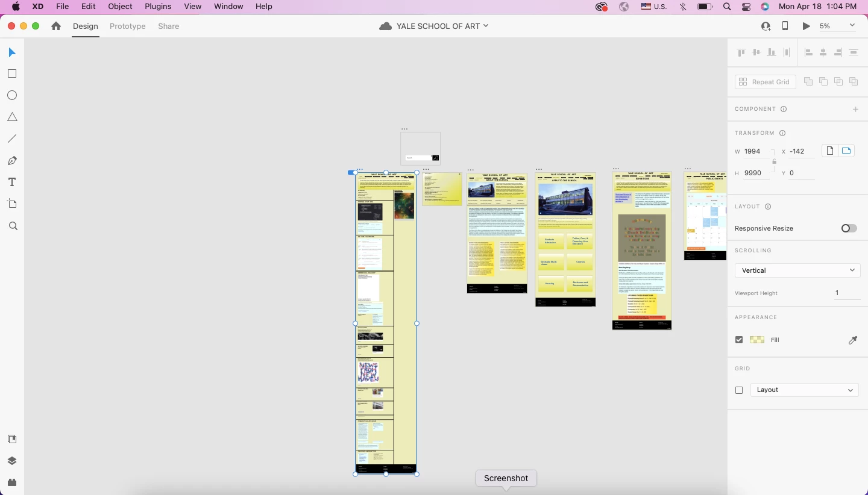This screenshot has height=495, width=868.
Task: Click the Repeat Grid button
Action: coord(765,82)
